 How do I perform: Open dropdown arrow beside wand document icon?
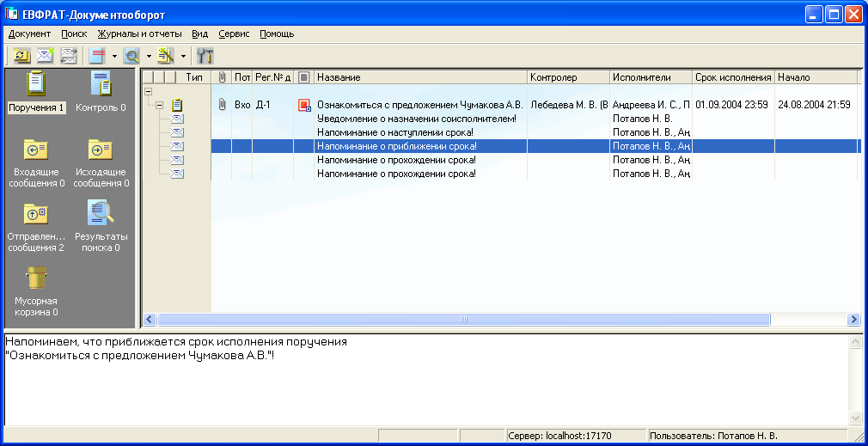click(x=183, y=56)
